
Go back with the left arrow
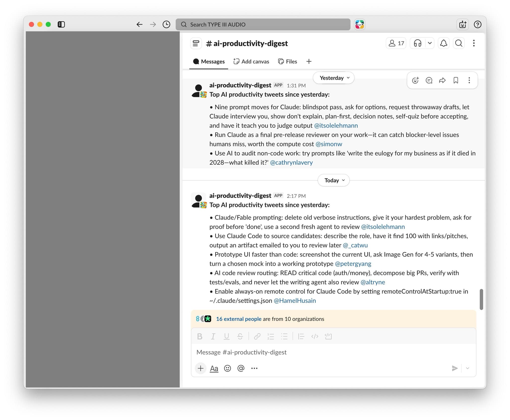pyautogui.click(x=139, y=24)
